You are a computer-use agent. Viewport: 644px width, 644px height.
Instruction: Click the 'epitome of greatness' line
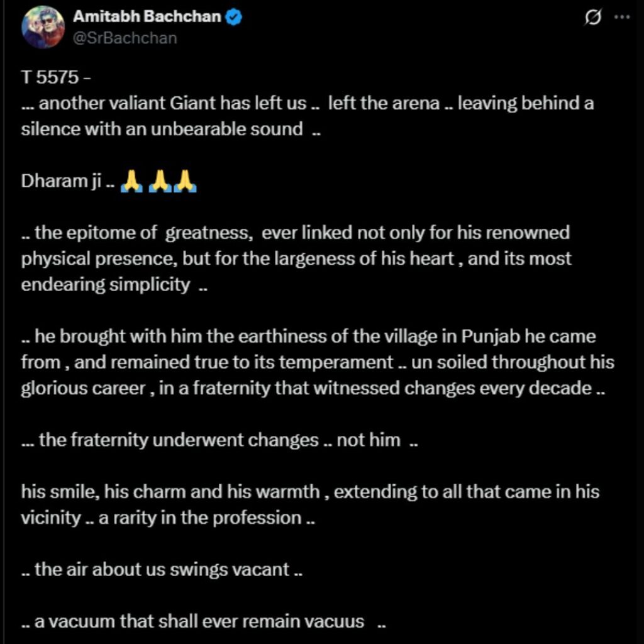[296, 233]
